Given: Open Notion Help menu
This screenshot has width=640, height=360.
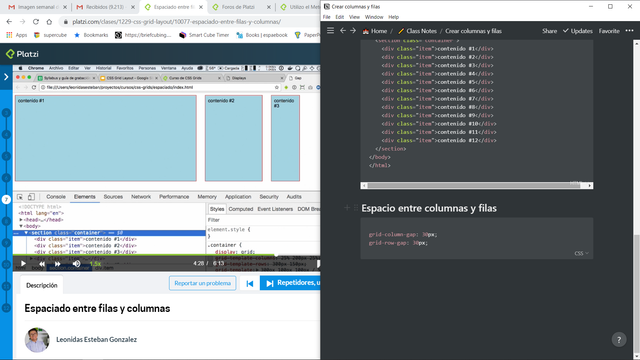Looking at the screenshot, I should 393,17.
